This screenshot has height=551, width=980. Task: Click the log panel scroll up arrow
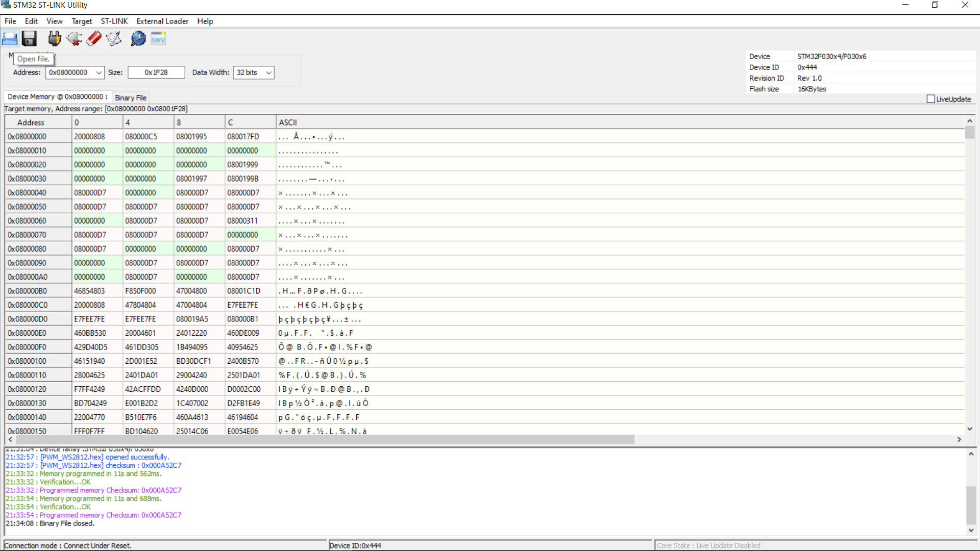point(971,454)
